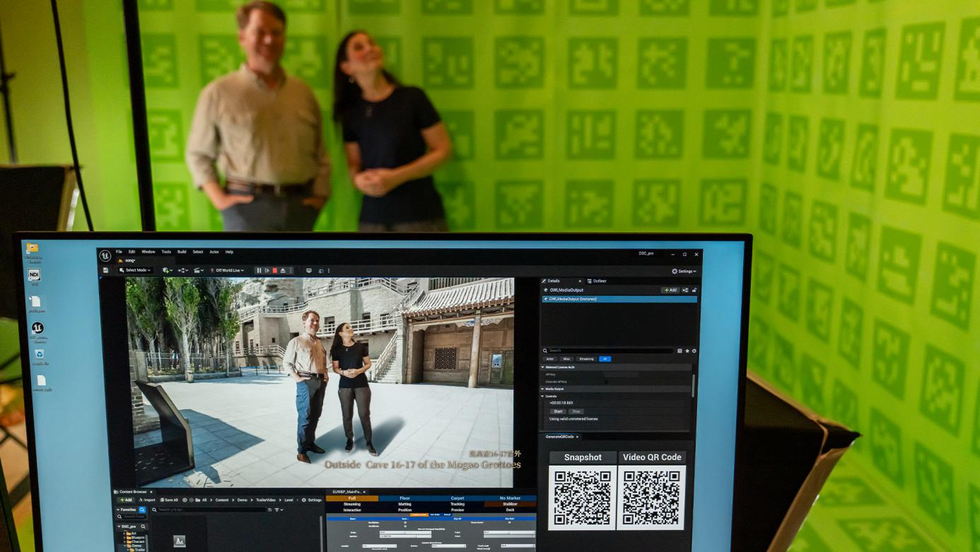Click the Start button under Controls
Viewport: 980px width, 552px height.
point(558,411)
